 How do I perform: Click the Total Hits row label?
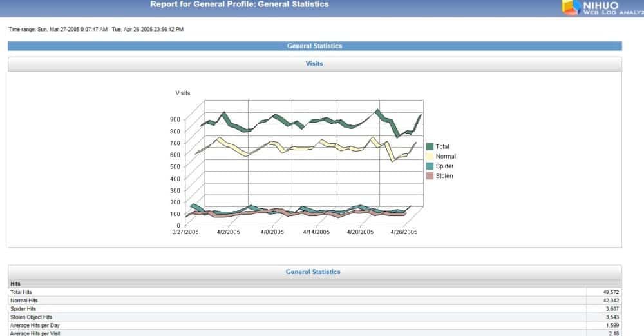coord(21,292)
